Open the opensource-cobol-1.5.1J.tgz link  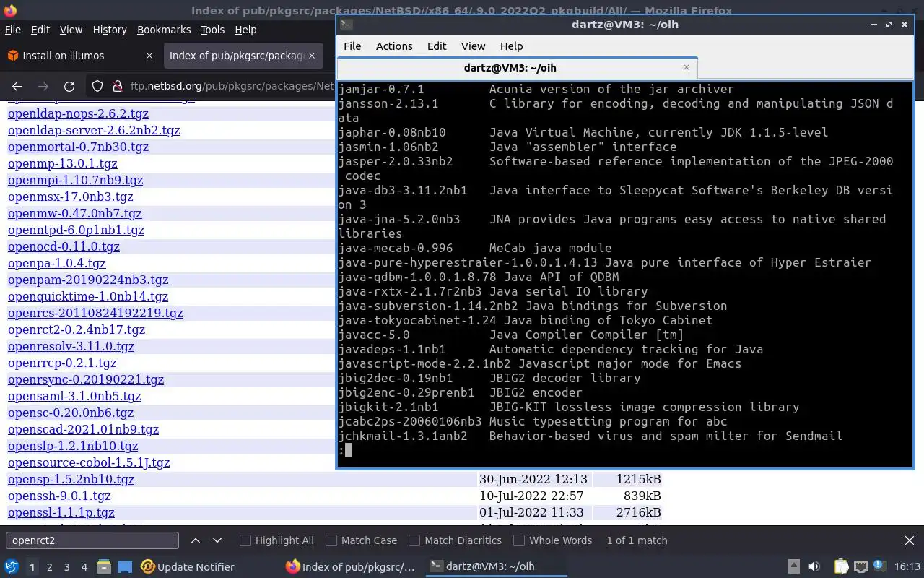pyautogui.click(x=89, y=462)
